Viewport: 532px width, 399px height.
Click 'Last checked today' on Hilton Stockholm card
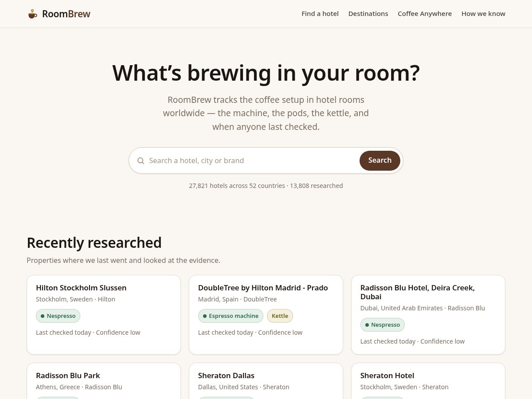[63, 332]
